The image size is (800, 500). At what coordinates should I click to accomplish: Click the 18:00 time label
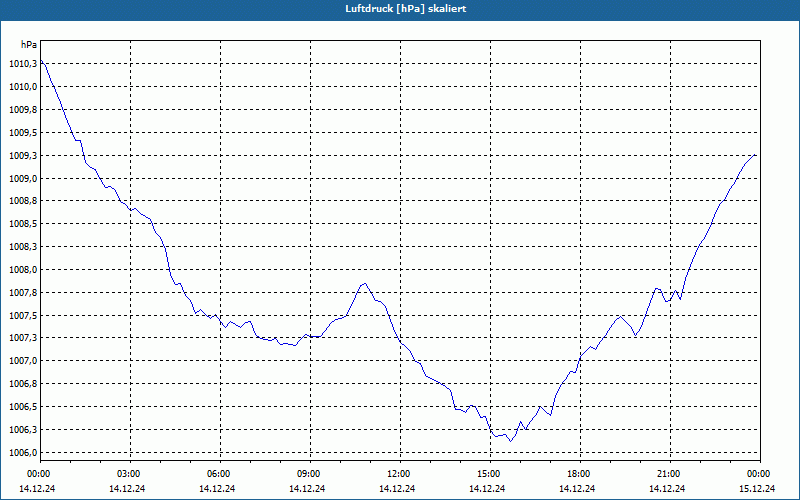[580, 474]
